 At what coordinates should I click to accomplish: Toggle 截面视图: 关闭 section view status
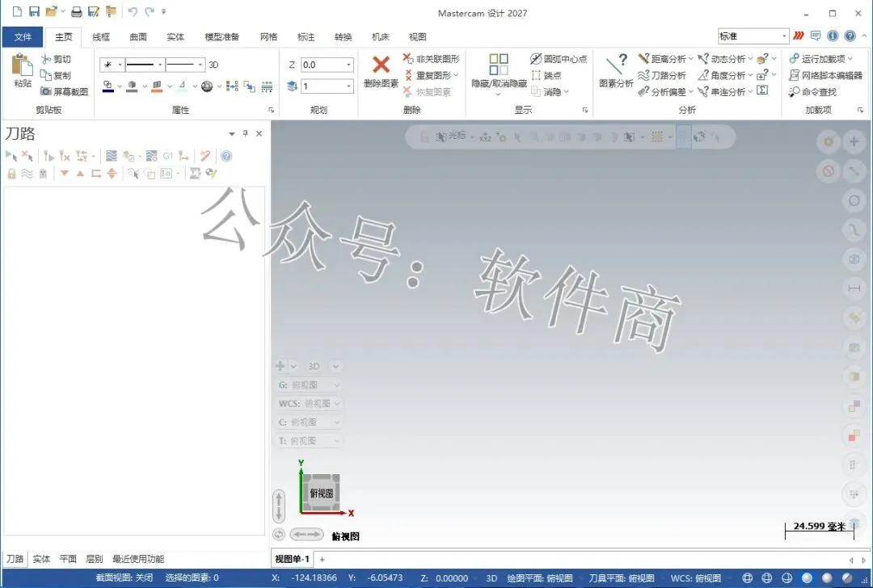tap(124, 578)
